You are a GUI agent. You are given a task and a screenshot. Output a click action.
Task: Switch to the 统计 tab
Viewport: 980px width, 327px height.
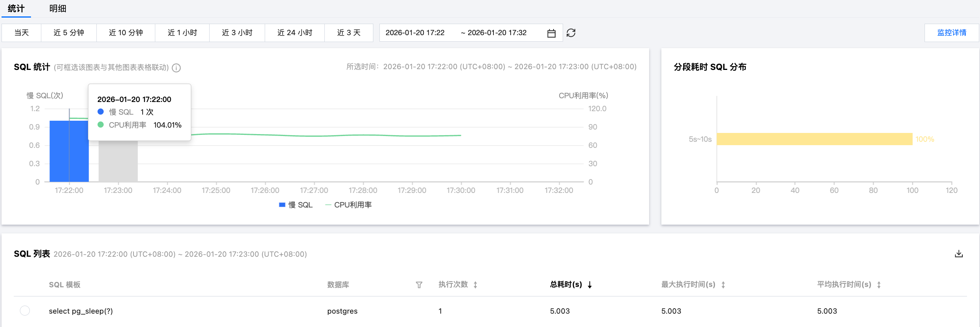[x=16, y=9]
